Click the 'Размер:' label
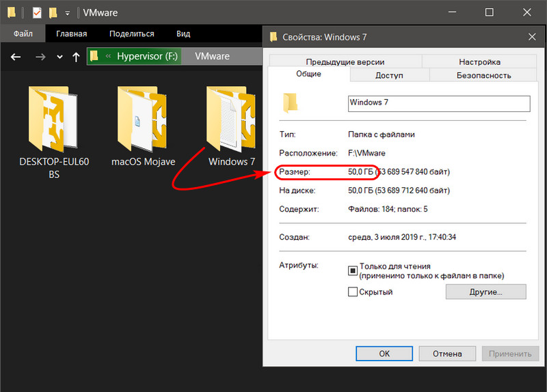 point(295,172)
